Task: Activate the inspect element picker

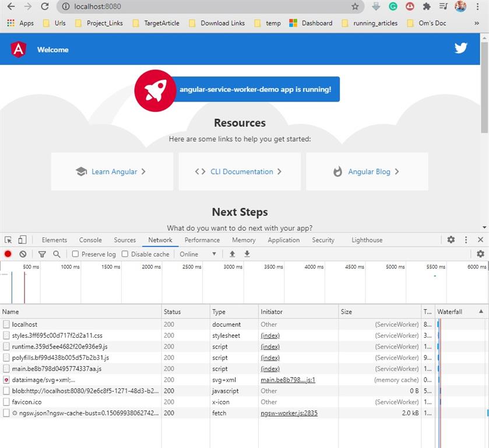Action: (8, 240)
